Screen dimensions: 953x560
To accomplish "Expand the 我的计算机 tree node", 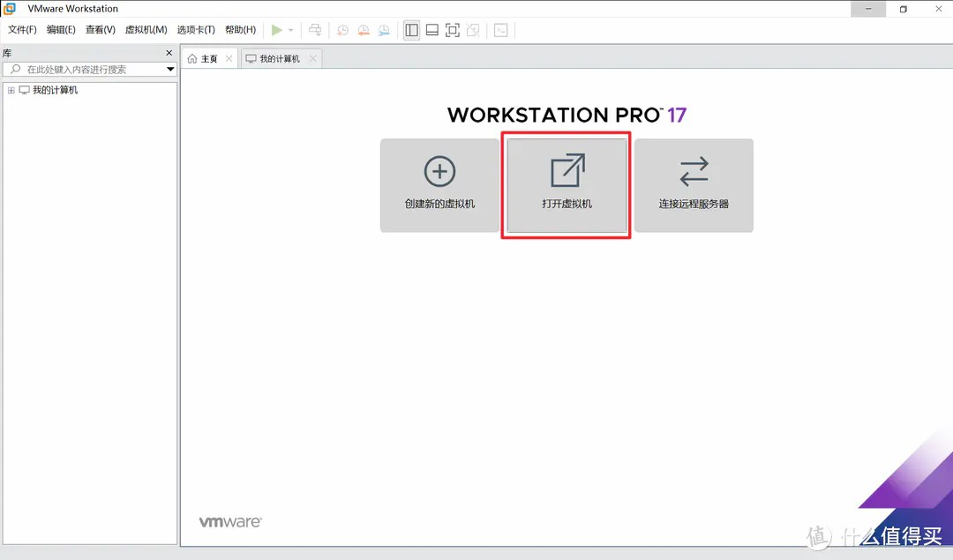I will (11, 90).
